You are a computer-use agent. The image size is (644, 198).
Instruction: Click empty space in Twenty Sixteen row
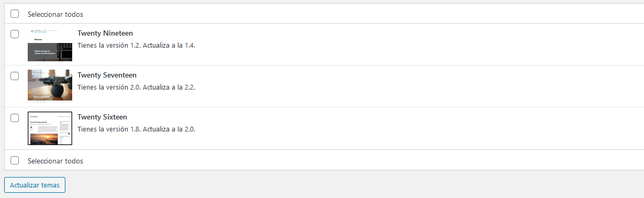point(419,128)
